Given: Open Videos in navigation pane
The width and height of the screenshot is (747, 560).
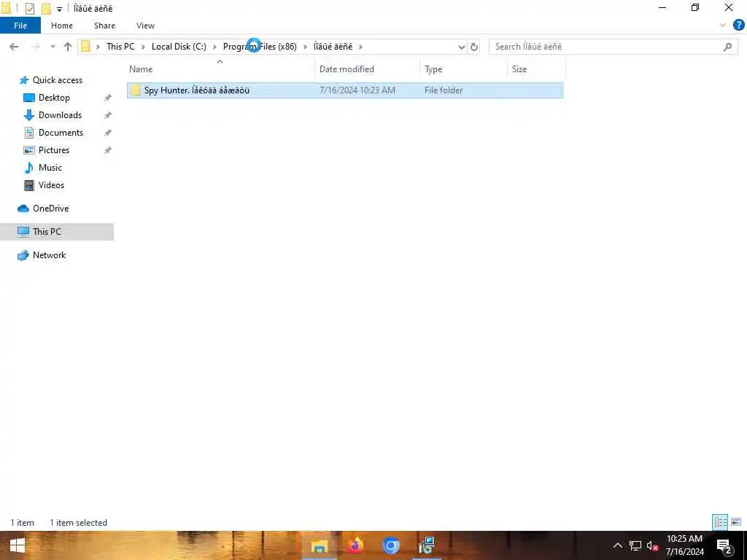Looking at the screenshot, I should pyautogui.click(x=51, y=185).
